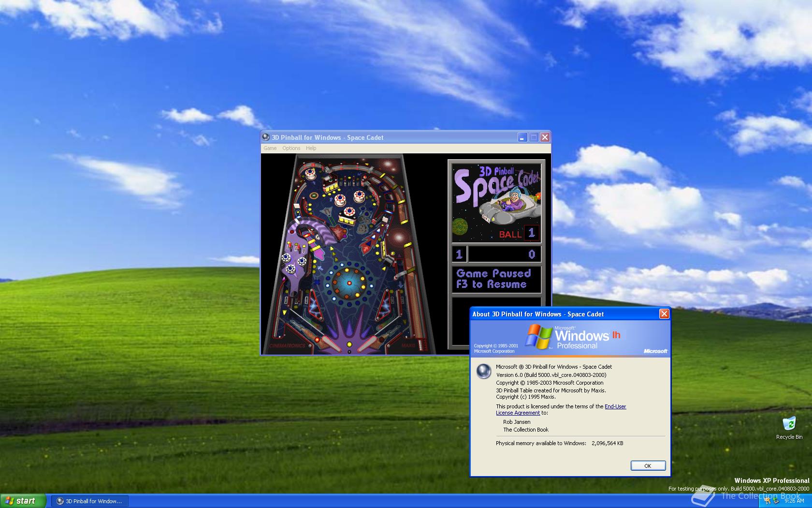Click the 'Windows XP Professional' desktop watermark text
This screenshot has height=508, width=812.
point(772,480)
